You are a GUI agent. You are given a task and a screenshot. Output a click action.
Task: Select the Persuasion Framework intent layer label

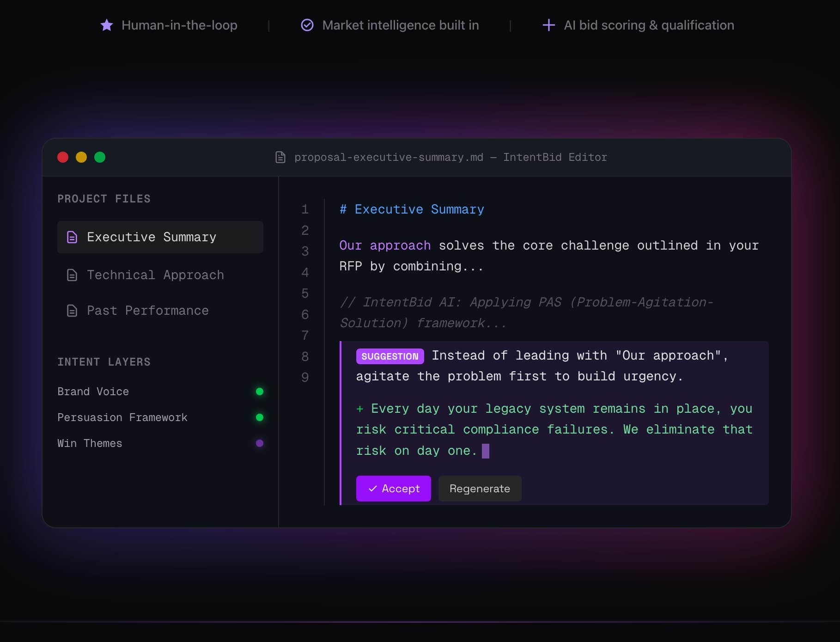tap(122, 417)
